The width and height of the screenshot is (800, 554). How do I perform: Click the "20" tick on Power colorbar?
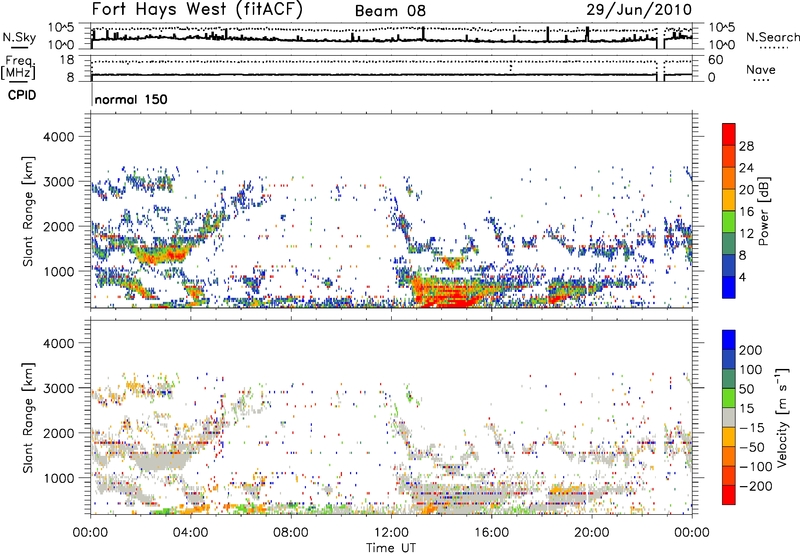click(x=746, y=190)
